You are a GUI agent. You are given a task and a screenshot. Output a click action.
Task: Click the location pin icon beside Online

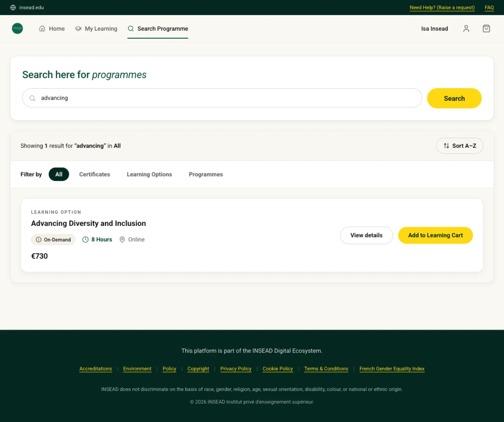coord(122,240)
